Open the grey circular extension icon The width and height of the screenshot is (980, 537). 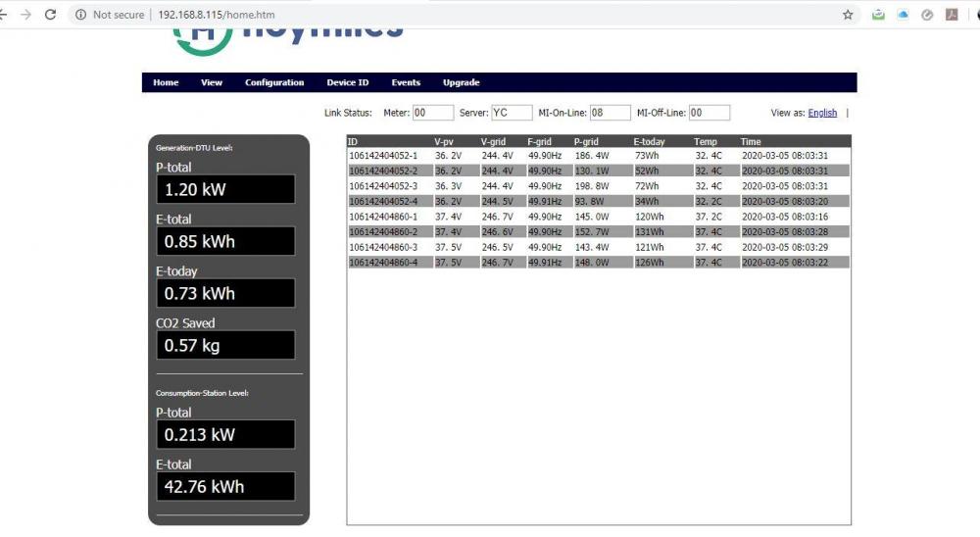(927, 15)
